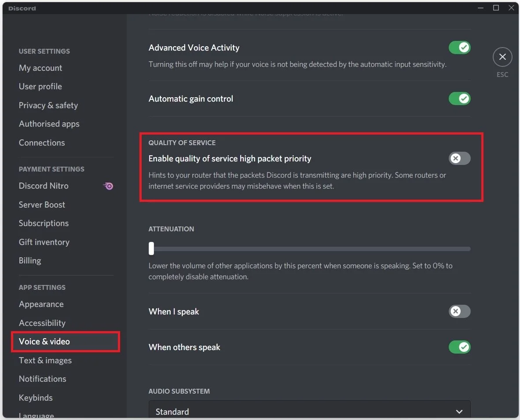Turn off the When others speak toggle
Screen dimensions: 520x420
[459, 347]
